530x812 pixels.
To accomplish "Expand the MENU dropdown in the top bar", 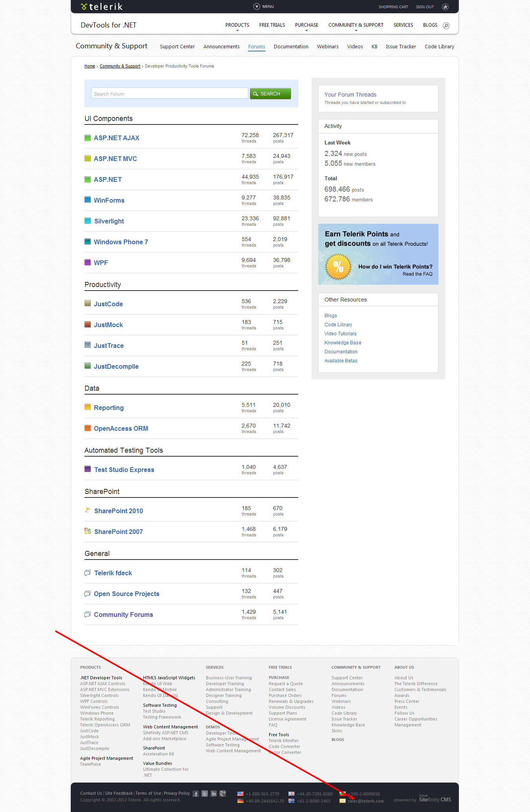I will 264,7.
